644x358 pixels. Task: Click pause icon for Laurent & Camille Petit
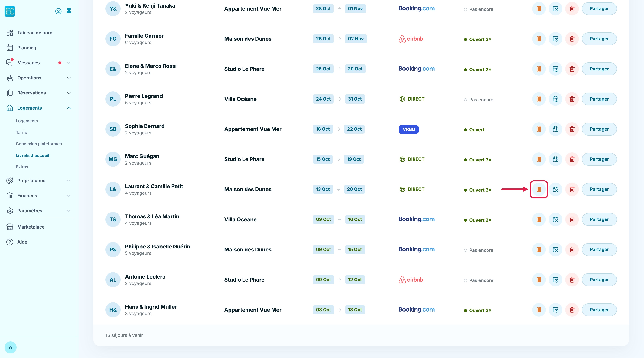click(x=539, y=189)
